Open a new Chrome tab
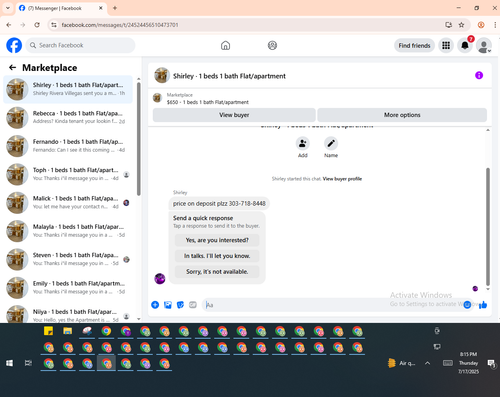 click(x=115, y=8)
